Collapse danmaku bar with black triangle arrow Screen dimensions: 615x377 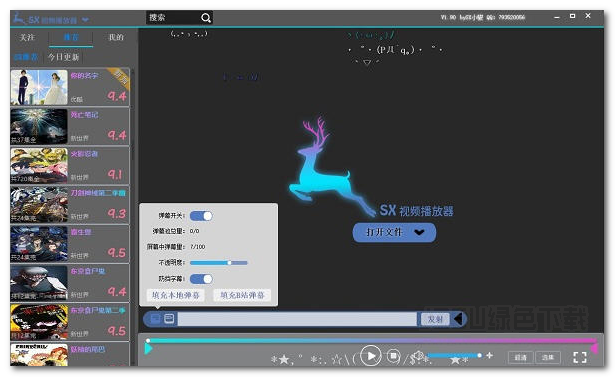458,319
